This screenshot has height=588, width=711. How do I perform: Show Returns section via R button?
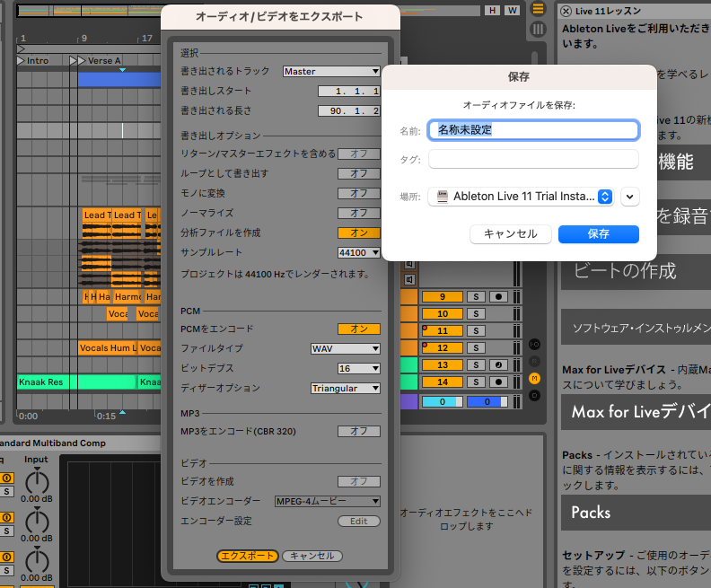click(x=535, y=361)
